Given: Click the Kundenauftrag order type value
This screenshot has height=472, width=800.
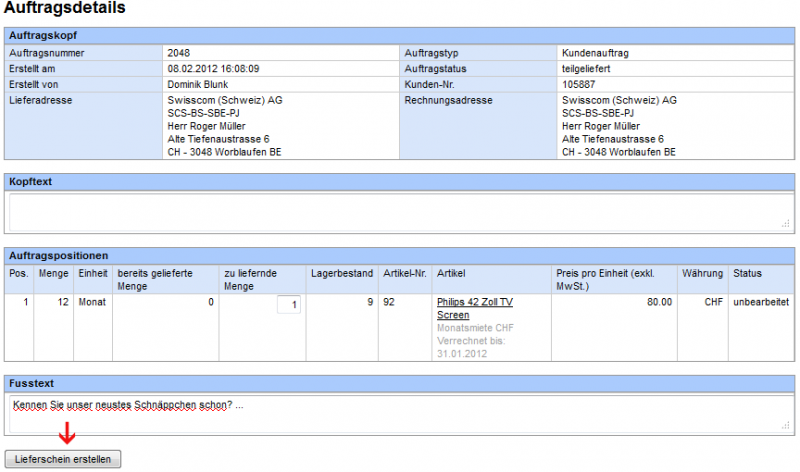Looking at the screenshot, I should (x=595, y=53).
